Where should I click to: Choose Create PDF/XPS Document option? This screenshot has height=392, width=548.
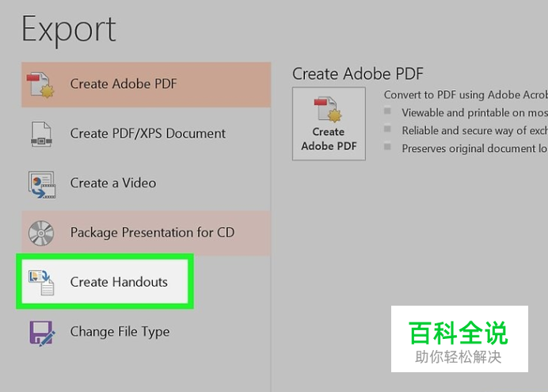(x=146, y=134)
